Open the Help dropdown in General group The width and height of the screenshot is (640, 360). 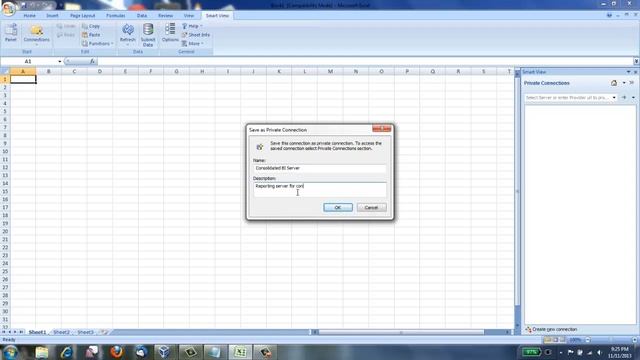(x=192, y=26)
